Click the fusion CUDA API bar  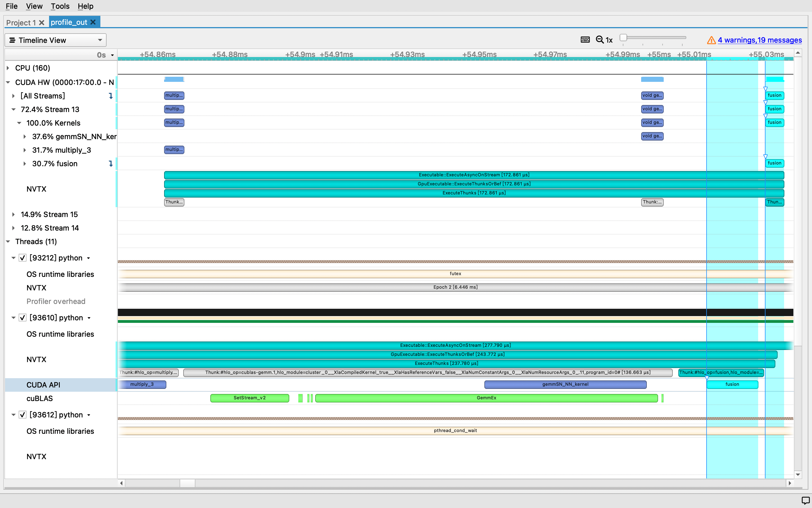click(732, 384)
